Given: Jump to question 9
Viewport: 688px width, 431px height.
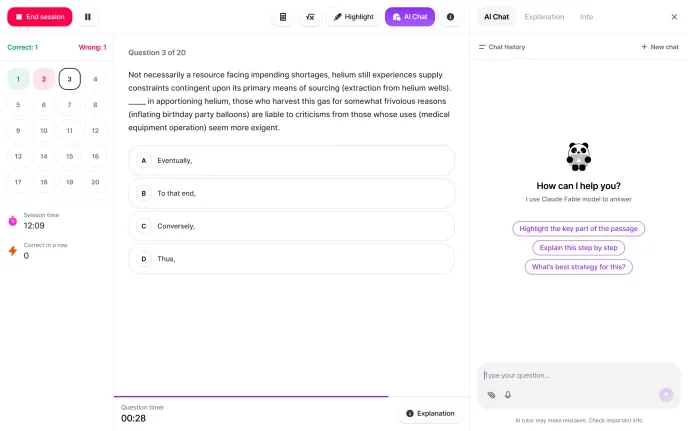Looking at the screenshot, I should (x=18, y=130).
